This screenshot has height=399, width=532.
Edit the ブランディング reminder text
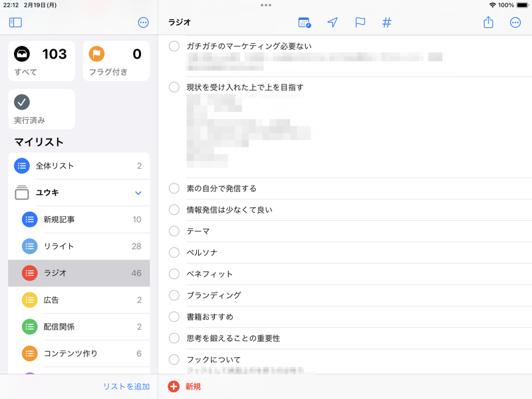click(213, 295)
